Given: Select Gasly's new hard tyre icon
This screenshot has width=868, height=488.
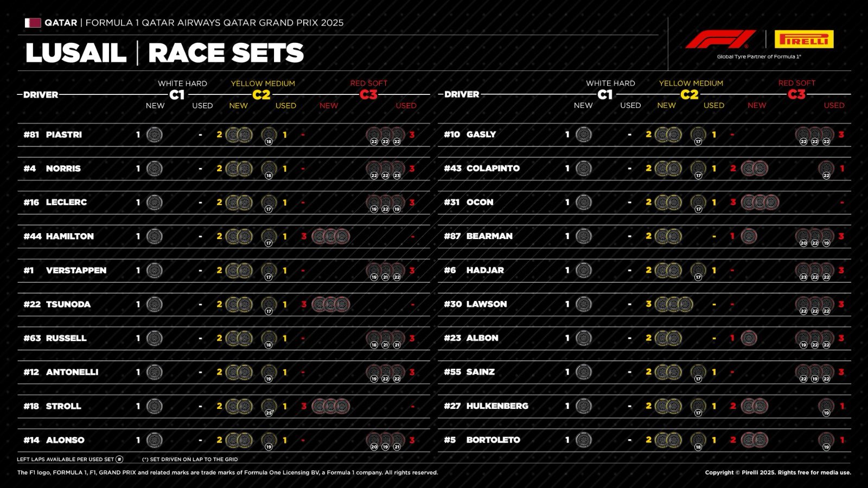Looking at the screenshot, I should 583,134.
